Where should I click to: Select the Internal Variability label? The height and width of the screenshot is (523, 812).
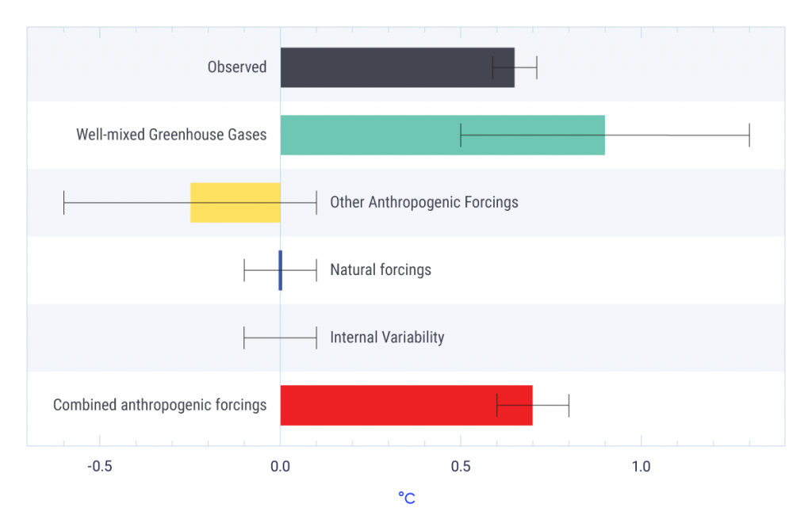(x=387, y=338)
